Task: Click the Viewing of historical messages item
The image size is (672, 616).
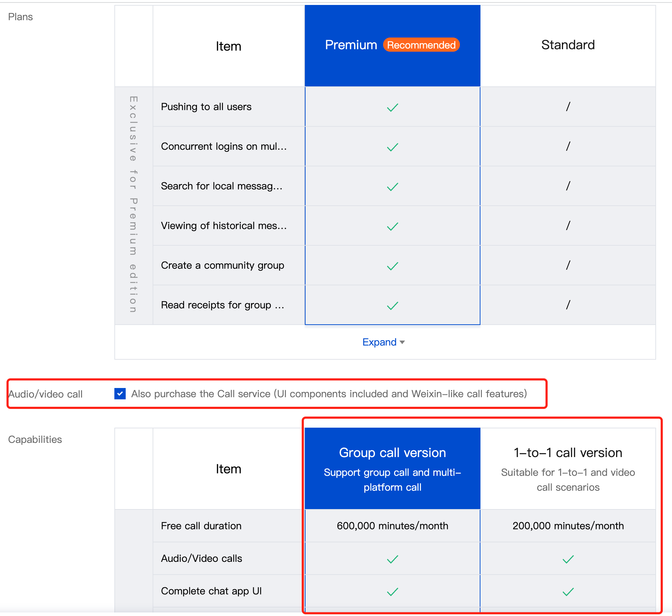Action: click(224, 226)
